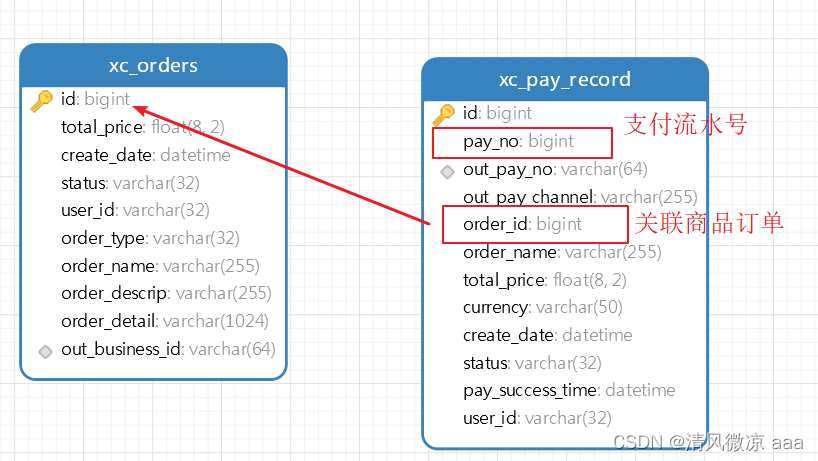Select status: varchar(32) in xc_orders
818x461 pixels.
[x=130, y=183]
